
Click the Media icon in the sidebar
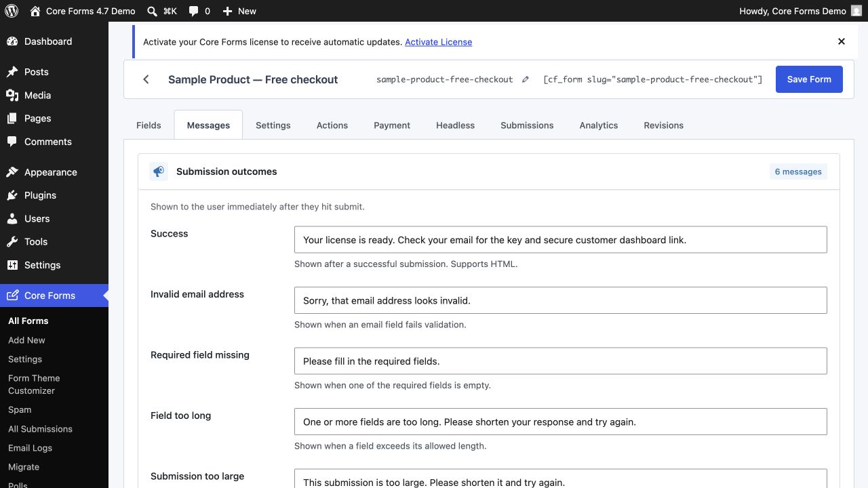(12, 95)
